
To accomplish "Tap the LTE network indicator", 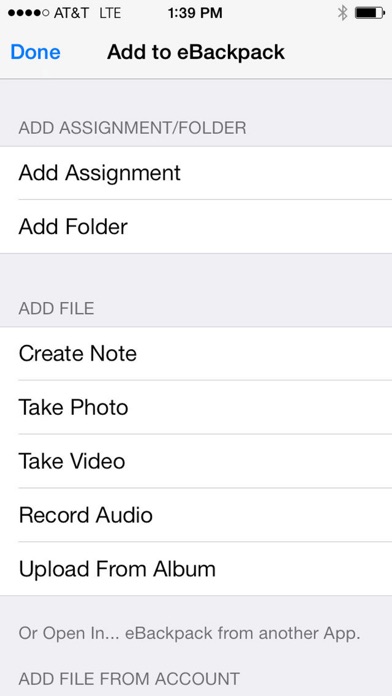I will click(110, 13).
